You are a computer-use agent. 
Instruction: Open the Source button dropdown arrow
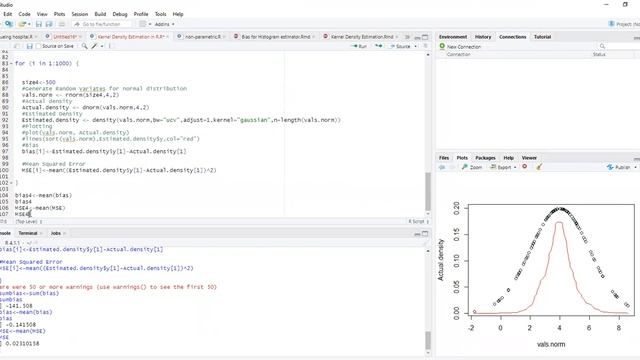416,47
